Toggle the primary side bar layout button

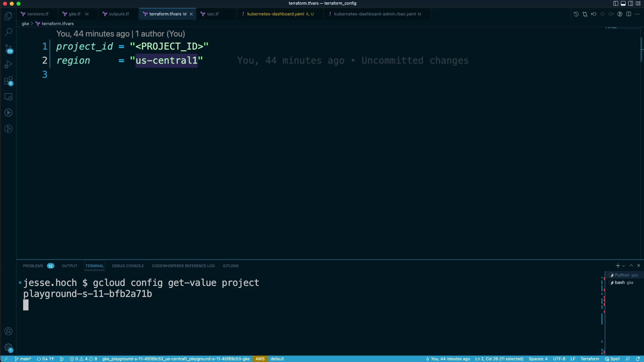tap(616, 3)
